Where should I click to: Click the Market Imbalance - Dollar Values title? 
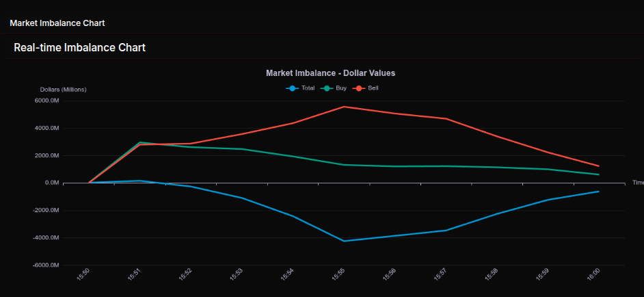point(330,73)
